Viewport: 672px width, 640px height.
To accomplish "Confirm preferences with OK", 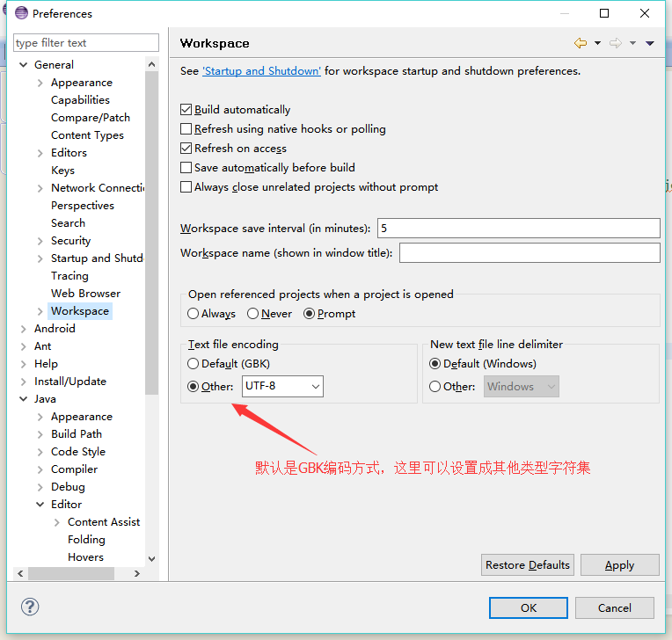I will click(529, 607).
